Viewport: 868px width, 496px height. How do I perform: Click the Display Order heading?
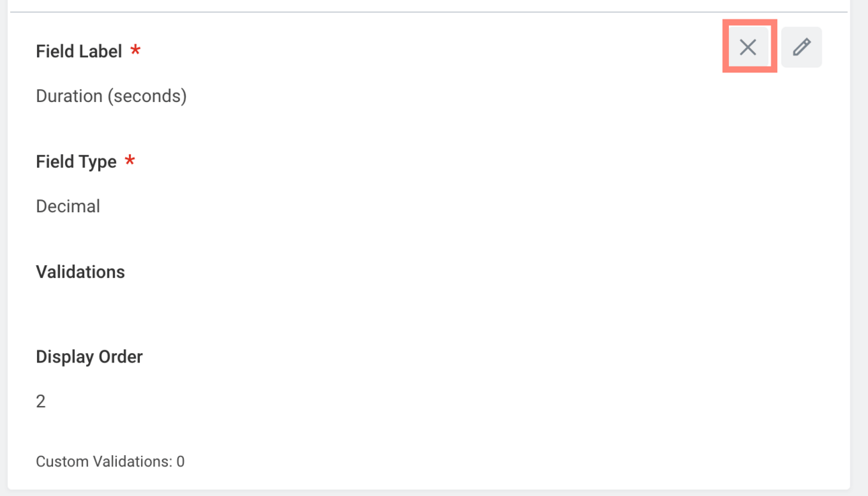(89, 356)
